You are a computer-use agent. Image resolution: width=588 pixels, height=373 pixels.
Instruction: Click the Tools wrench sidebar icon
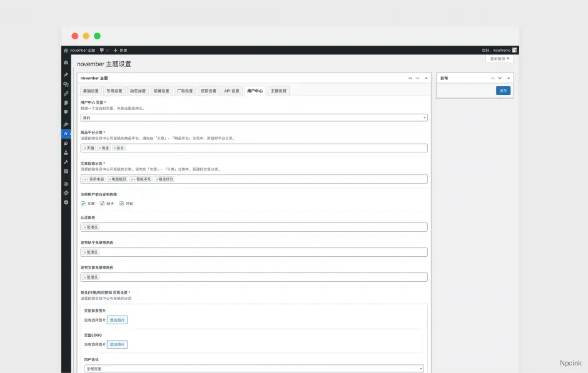click(x=66, y=162)
